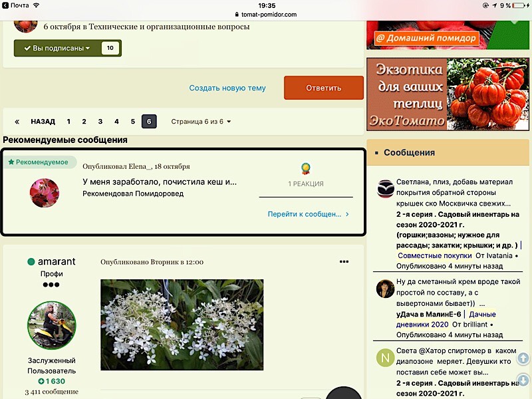The height and width of the screenshot is (399, 532).
Task: Open sidebar message Ну да сметанный крем
Action: pos(458,292)
